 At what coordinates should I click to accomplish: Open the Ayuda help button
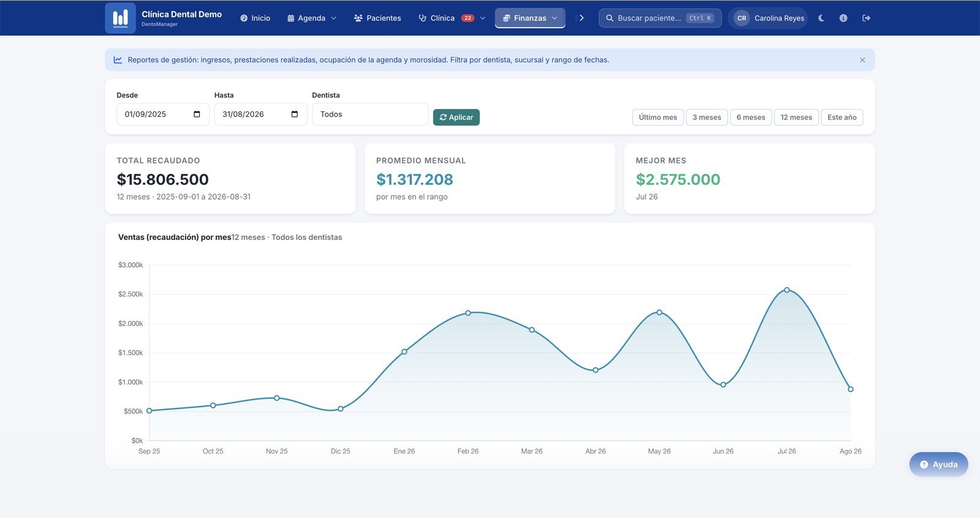pyautogui.click(x=938, y=465)
